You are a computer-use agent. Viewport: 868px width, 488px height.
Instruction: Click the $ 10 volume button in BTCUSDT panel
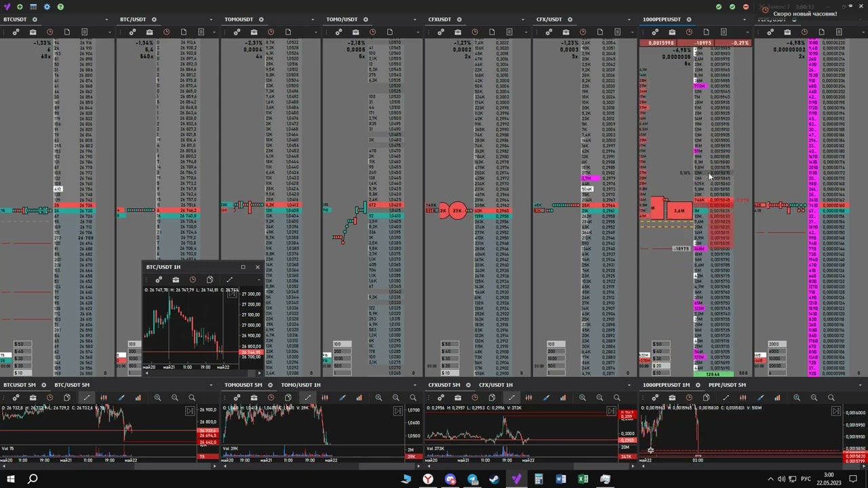pos(23,373)
